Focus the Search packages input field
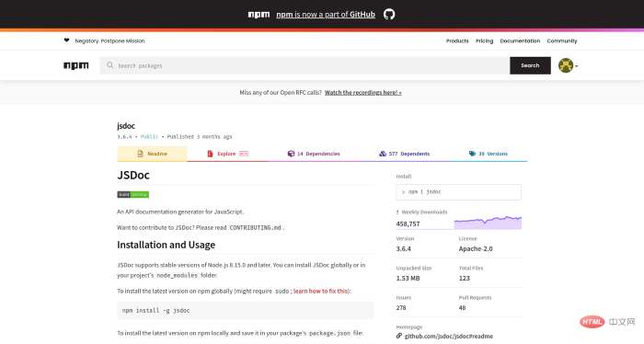The height and width of the screenshot is (344, 644). click(x=305, y=65)
